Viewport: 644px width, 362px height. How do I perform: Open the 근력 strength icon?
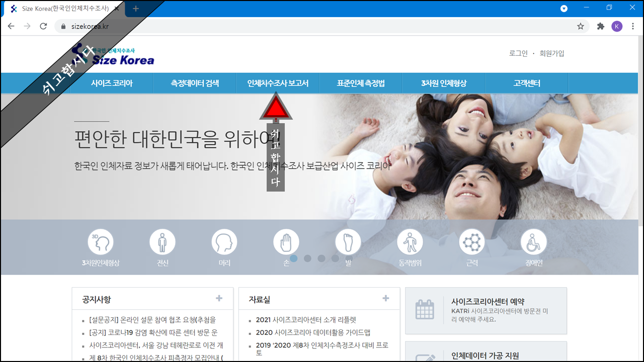(472, 242)
